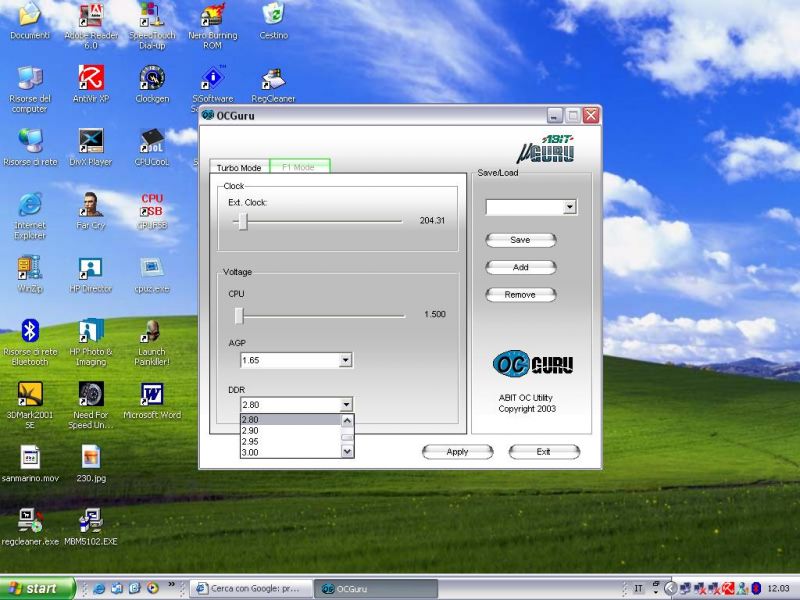Switch to Cerca con Google taskbar window
800x600 pixels.
tap(250, 588)
